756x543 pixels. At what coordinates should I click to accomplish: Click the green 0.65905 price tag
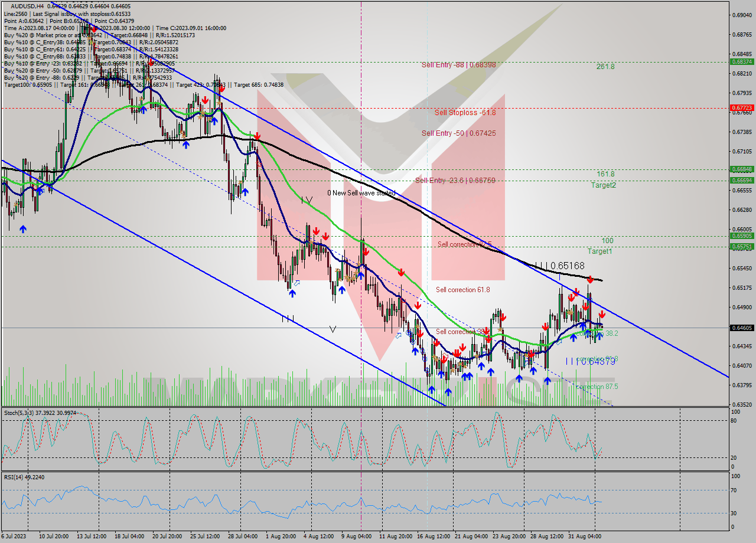click(741, 236)
